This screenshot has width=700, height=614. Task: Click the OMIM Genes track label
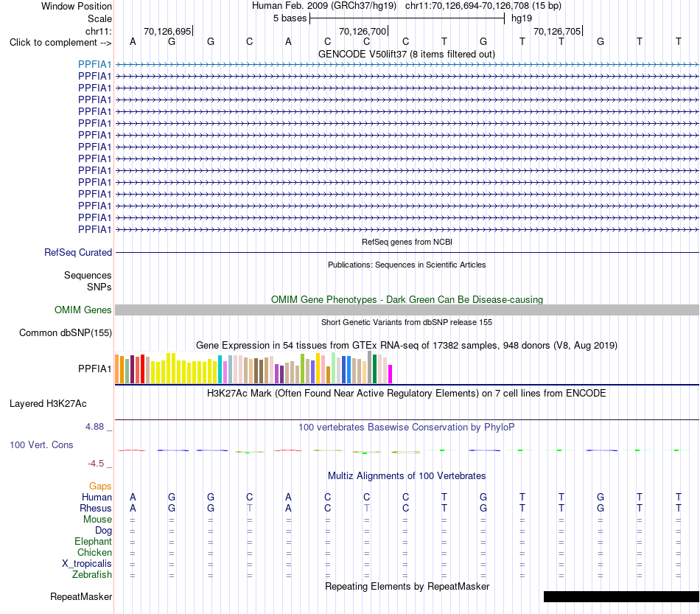(83, 310)
